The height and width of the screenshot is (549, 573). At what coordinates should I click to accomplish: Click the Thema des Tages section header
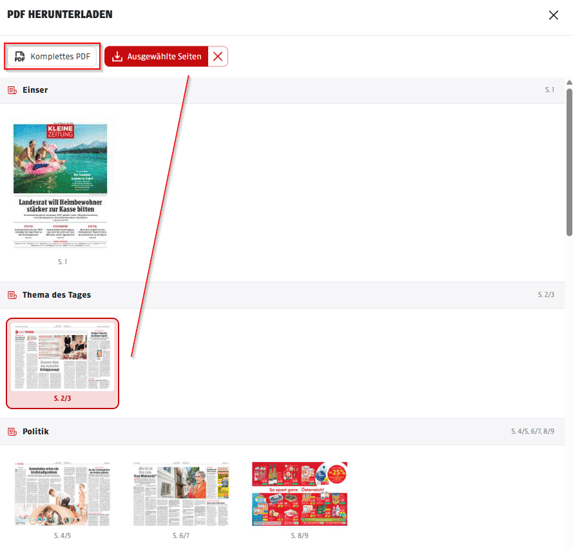[282, 295]
